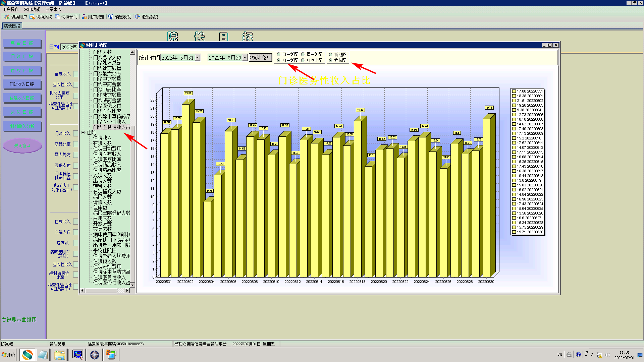Switch to the 院长日报 tab
Screen dimensions: 644x362
(x=12, y=26)
